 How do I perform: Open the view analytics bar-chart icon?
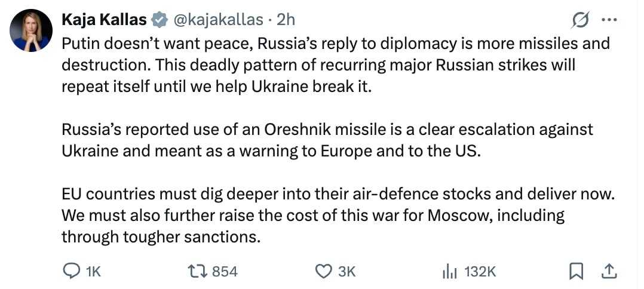coord(449,272)
